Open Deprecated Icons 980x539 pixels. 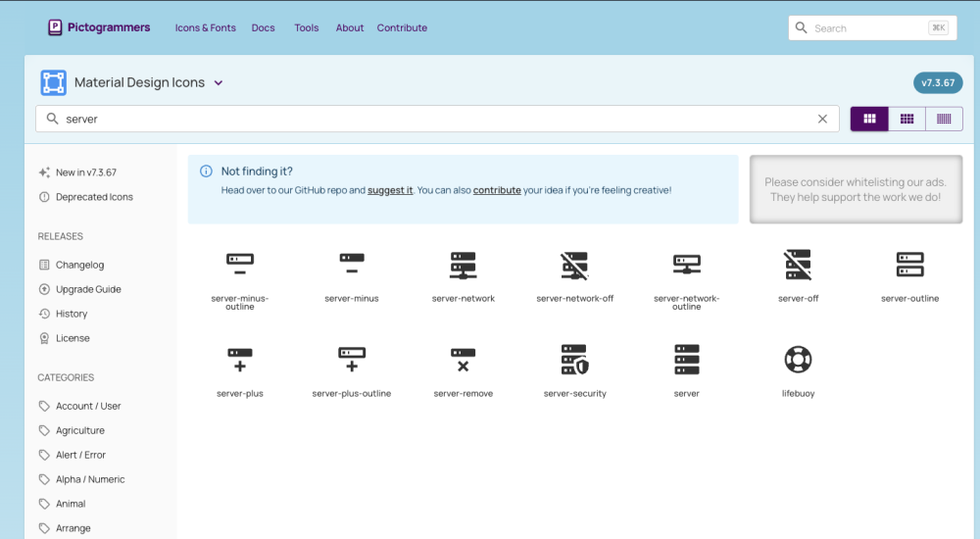(x=86, y=197)
